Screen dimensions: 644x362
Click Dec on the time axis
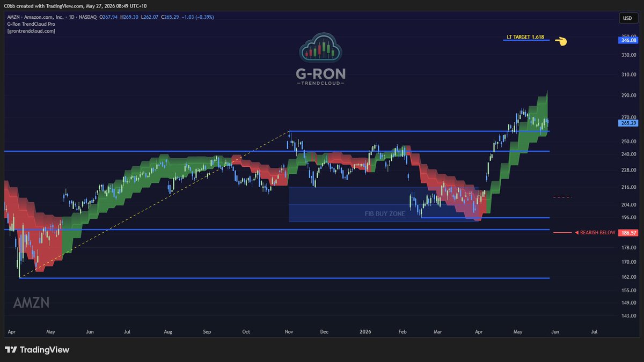point(324,333)
